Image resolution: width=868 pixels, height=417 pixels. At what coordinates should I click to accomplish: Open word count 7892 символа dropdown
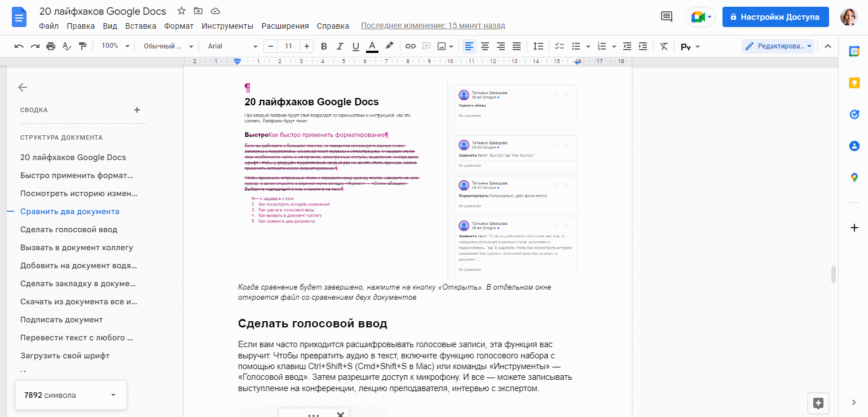coord(70,395)
